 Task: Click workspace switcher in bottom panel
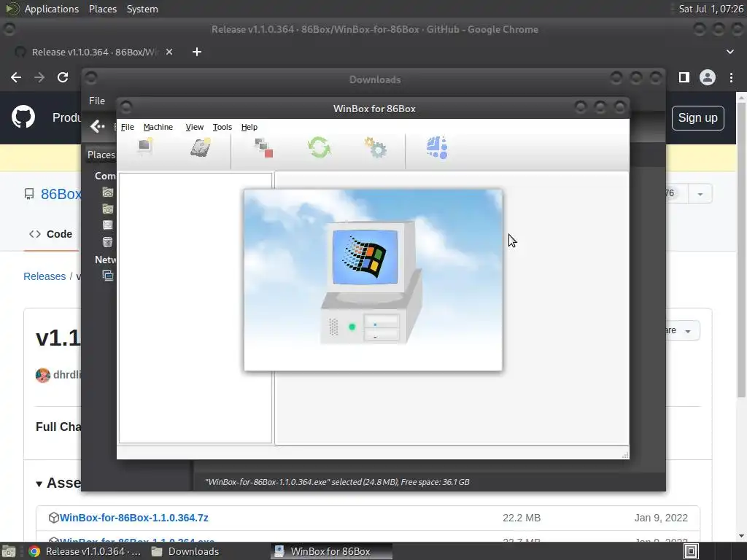pos(692,551)
